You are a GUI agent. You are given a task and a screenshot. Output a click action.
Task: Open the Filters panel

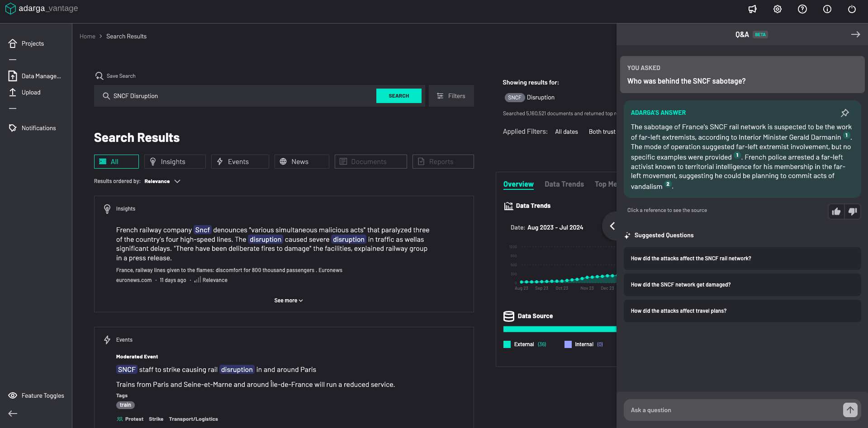pos(451,96)
